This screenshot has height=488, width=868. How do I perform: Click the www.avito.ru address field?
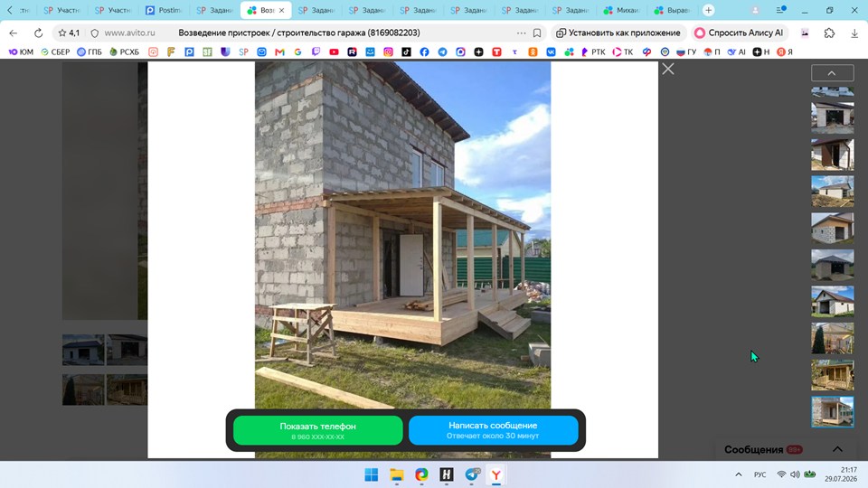(x=129, y=33)
